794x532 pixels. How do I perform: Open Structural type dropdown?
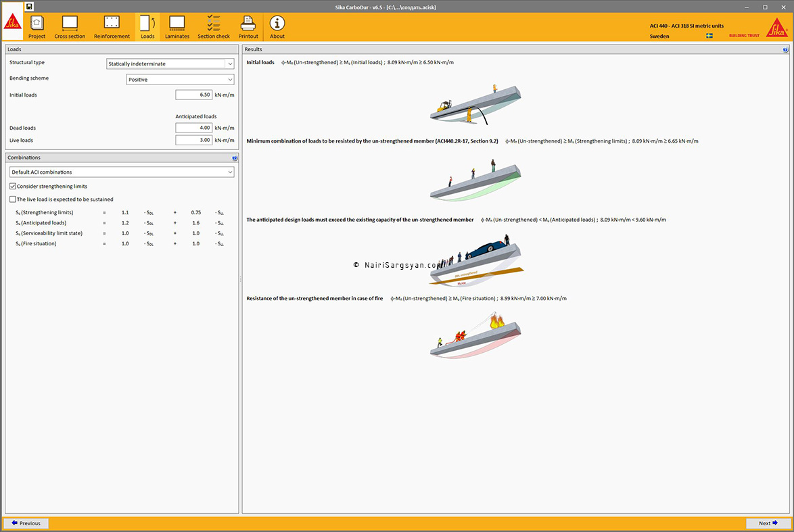tap(170, 64)
